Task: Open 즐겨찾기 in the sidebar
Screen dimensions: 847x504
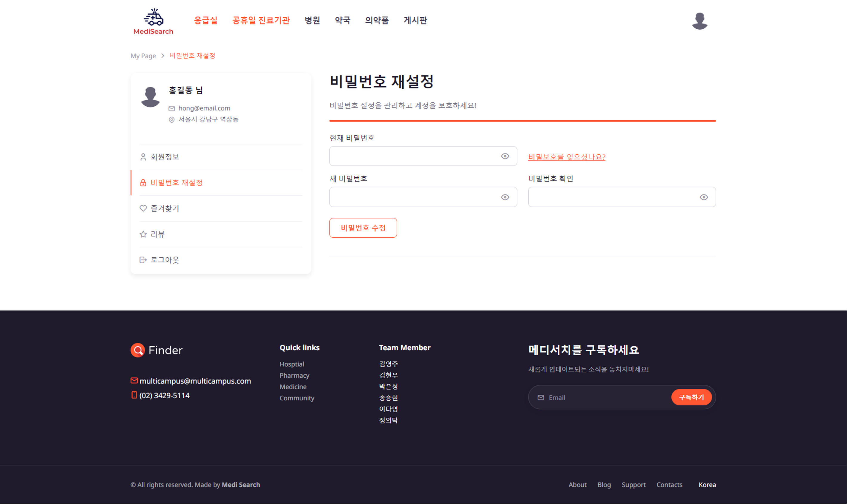Action: tap(221, 208)
